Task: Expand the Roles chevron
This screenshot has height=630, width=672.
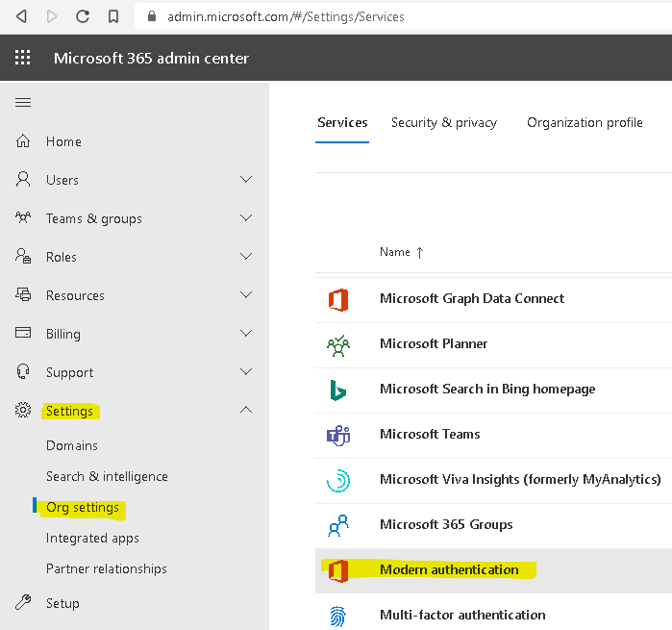Action: (246, 257)
